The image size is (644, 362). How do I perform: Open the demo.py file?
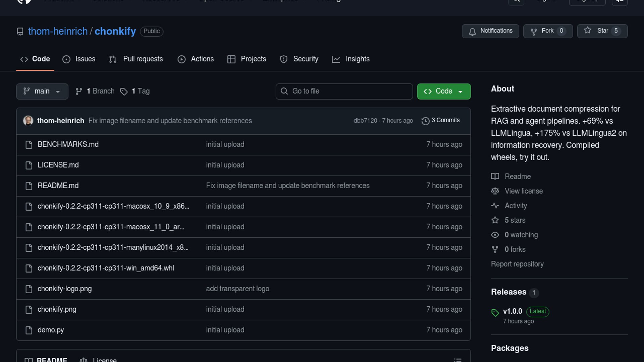[51, 330]
